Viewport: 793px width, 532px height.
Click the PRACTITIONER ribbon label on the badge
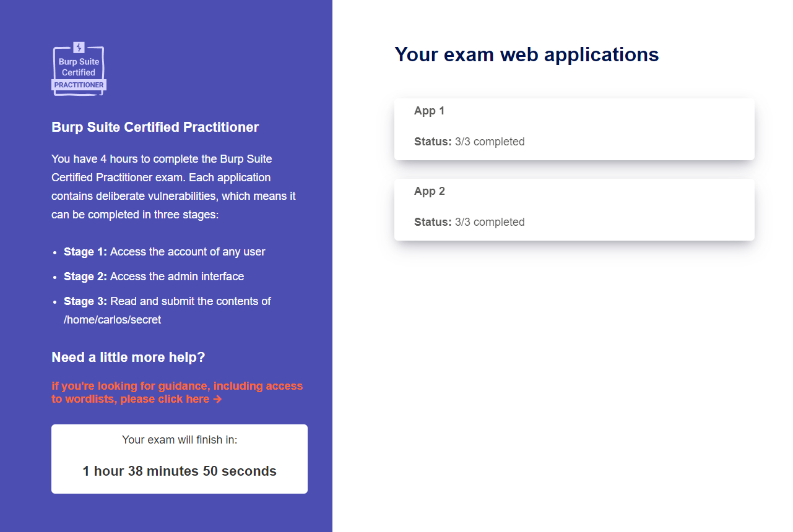(x=79, y=85)
